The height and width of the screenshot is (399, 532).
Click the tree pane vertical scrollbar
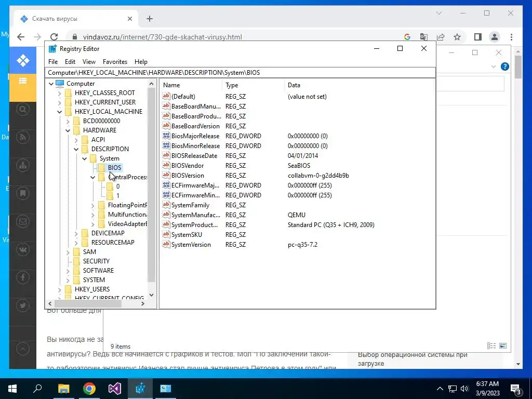pyautogui.click(x=151, y=185)
